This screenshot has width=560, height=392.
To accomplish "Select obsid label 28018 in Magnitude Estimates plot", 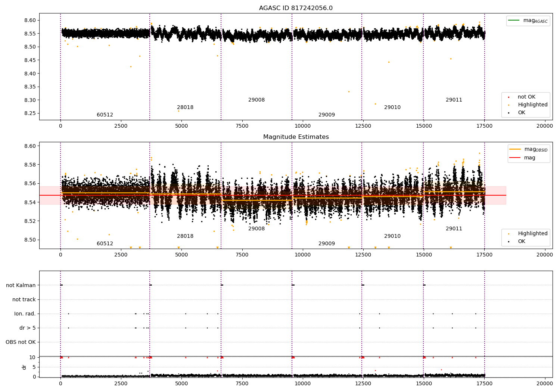I will (x=185, y=236).
